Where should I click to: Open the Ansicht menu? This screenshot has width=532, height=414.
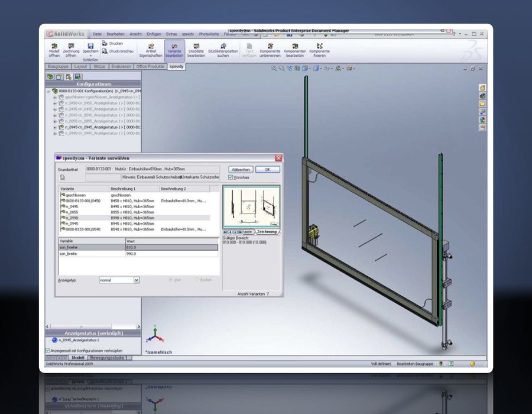click(135, 34)
